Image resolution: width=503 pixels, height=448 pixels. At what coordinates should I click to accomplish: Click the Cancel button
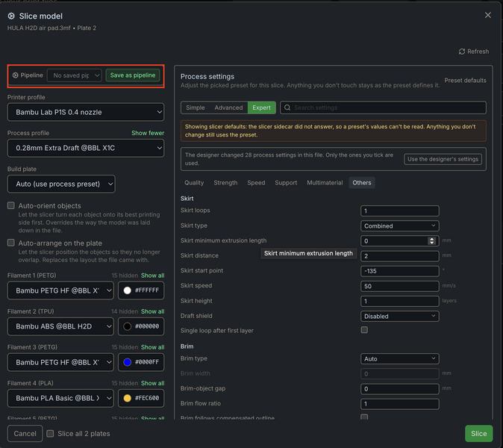pos(25,434)
